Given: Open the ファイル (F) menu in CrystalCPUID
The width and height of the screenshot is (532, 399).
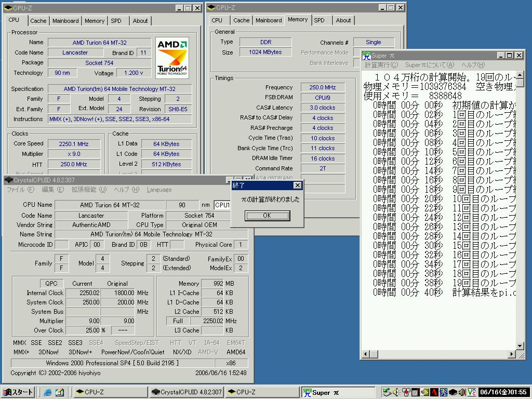Looking at the screenshot, I should coord(20,190).
